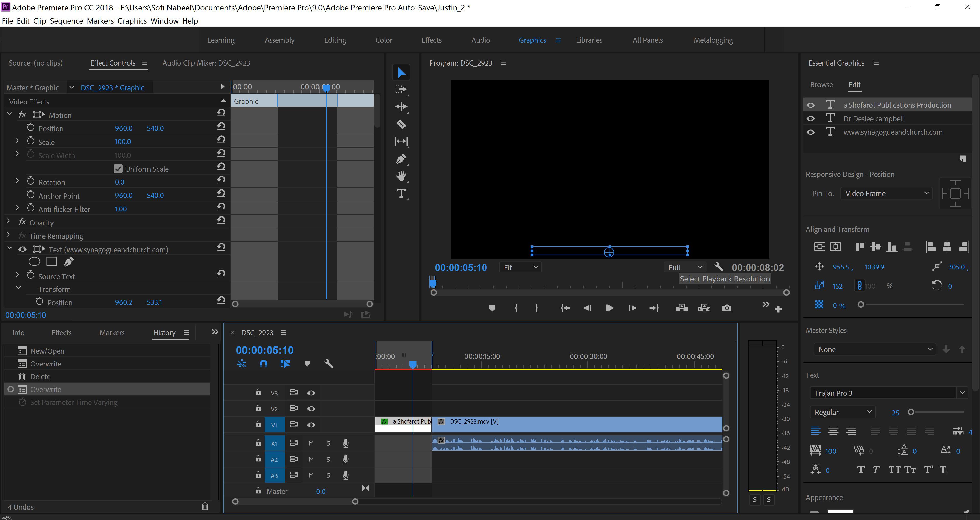
Task: Click the Lift button in Program monitor
Action: pyautogui.click(x=681, y=308)
